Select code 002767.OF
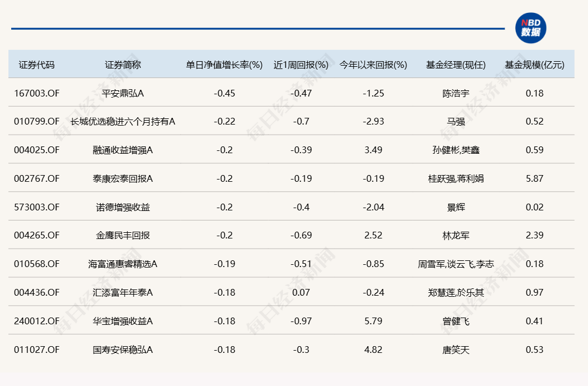Screen dimensions: 588x386 [37, 178]
